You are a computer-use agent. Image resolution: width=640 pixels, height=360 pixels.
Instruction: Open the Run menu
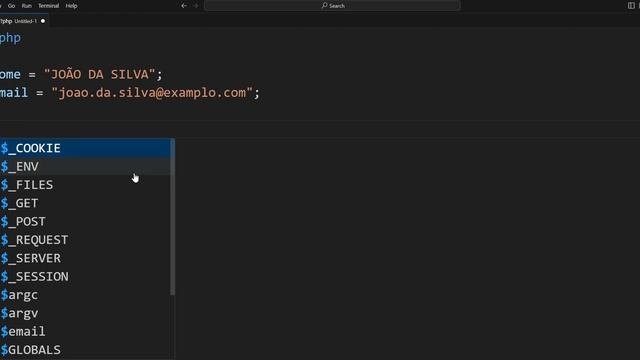(x=27, y=6)
